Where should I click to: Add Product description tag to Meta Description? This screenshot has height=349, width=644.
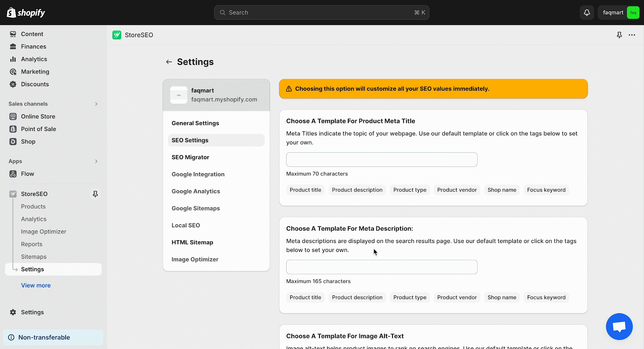(x=357, y=297)
